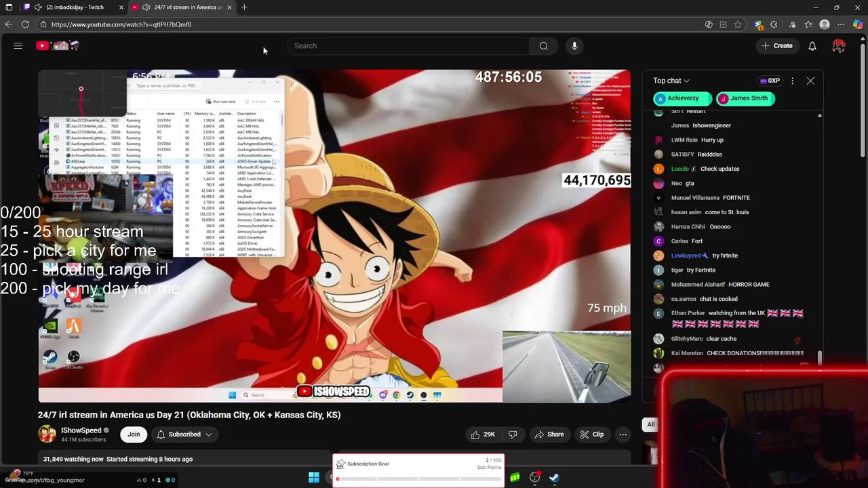Click the Join membership button
Viewport: 868px width, 488px height.
(134, 434)
